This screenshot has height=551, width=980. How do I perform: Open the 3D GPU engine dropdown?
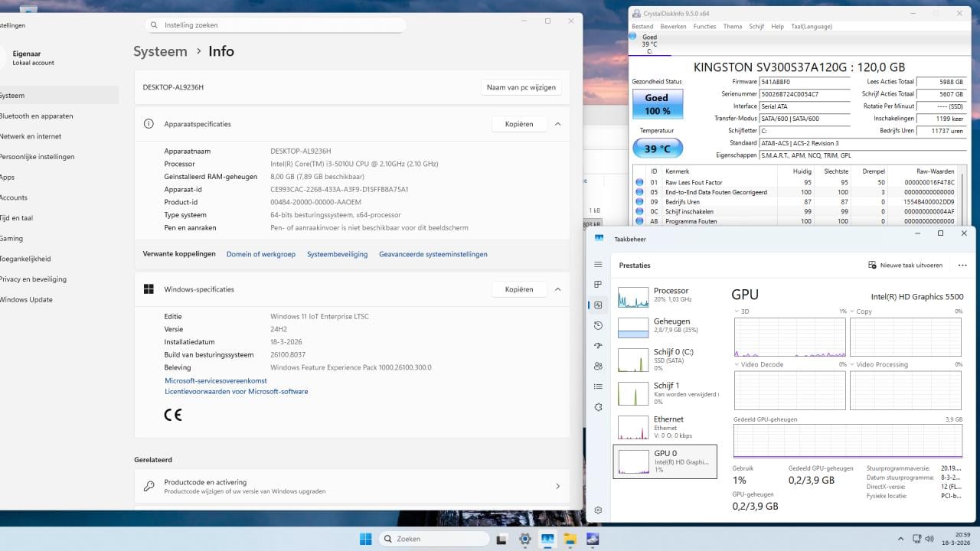[737, 311]
